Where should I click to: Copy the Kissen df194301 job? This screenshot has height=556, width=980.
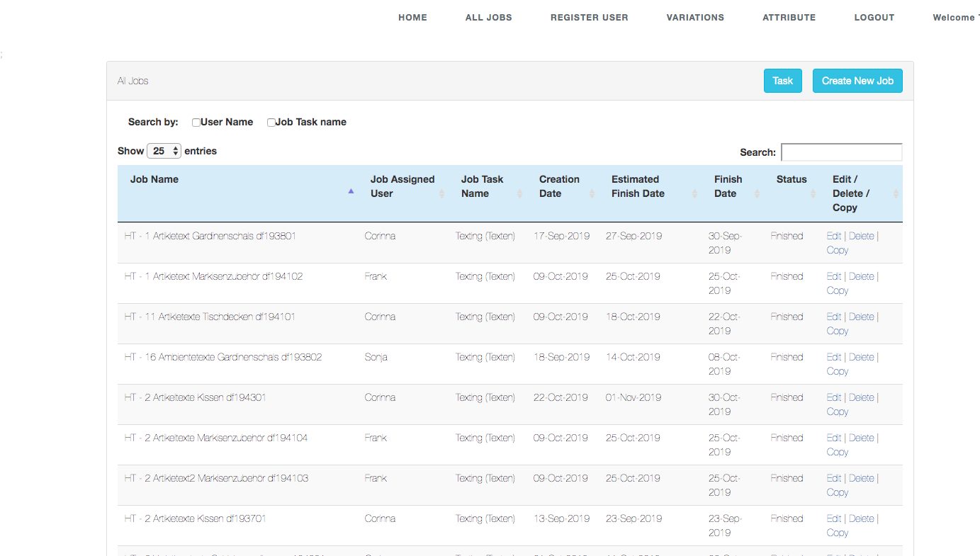[838, 412]
